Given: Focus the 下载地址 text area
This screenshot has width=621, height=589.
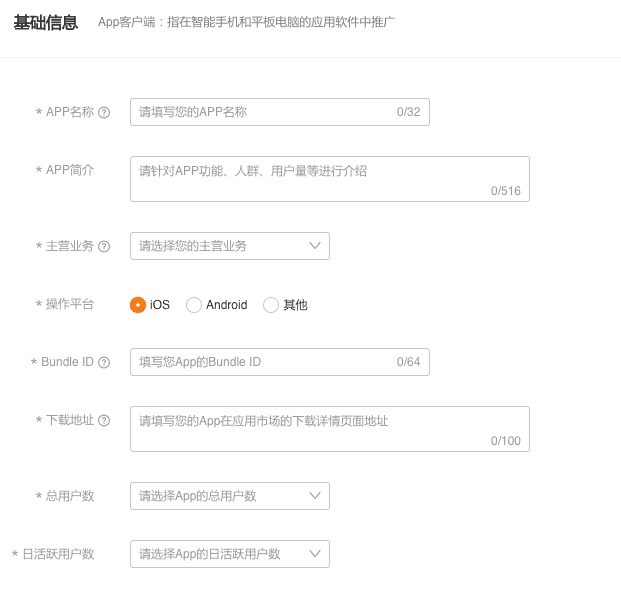Looking at the screenshot, I should (x=330, y=429).
